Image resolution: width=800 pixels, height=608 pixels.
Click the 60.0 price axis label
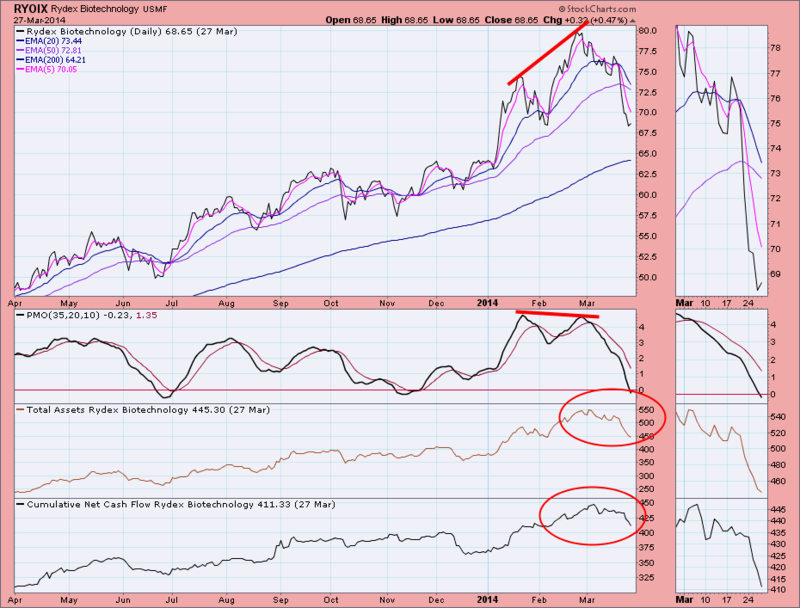coord(647,195)
